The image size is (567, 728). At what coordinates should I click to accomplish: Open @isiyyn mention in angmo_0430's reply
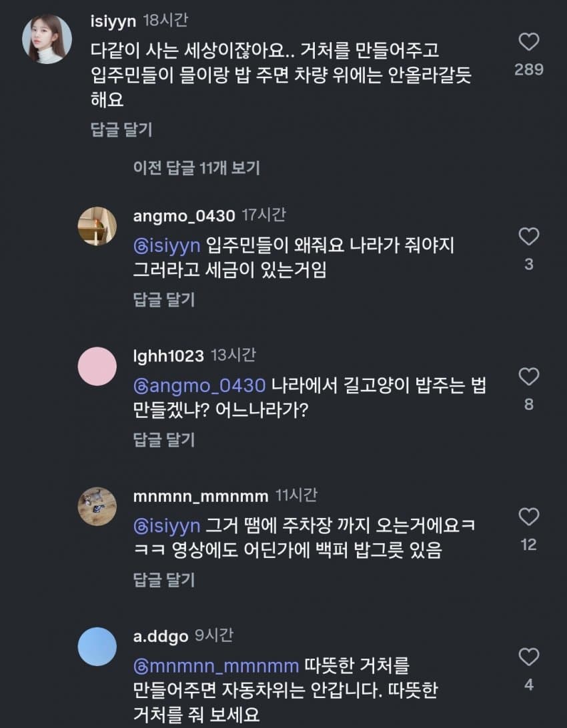click(167, 245)
